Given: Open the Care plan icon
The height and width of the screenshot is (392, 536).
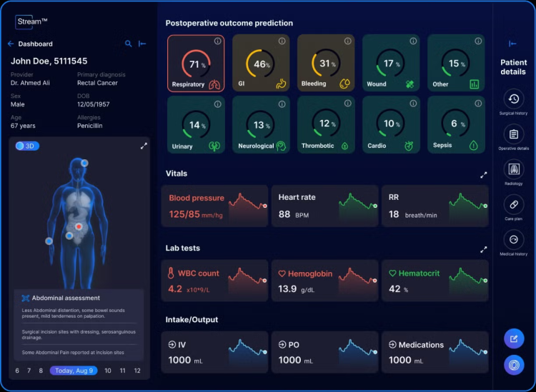Looking at the screenshot, I should coord(513,204).
